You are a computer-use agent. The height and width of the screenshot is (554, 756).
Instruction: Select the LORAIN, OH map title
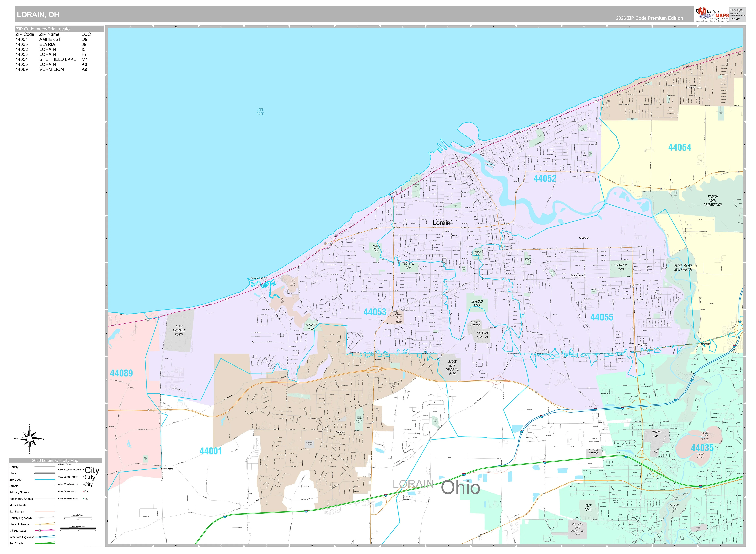pos(38,14)
